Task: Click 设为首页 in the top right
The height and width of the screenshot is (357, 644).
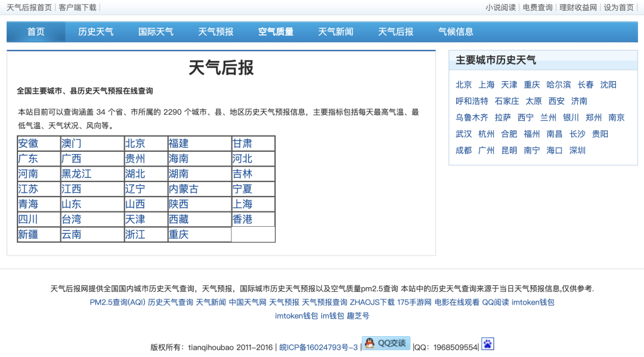Action: (618, 7)
